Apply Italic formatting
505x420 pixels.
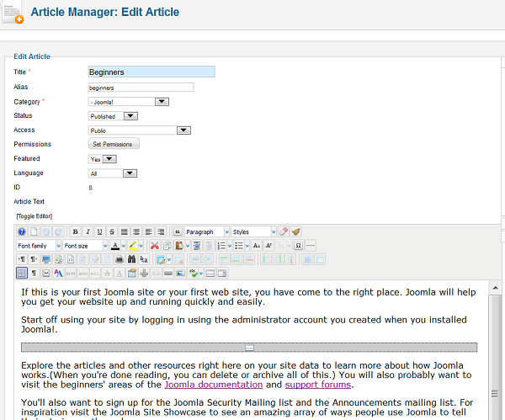coord(88,231)
